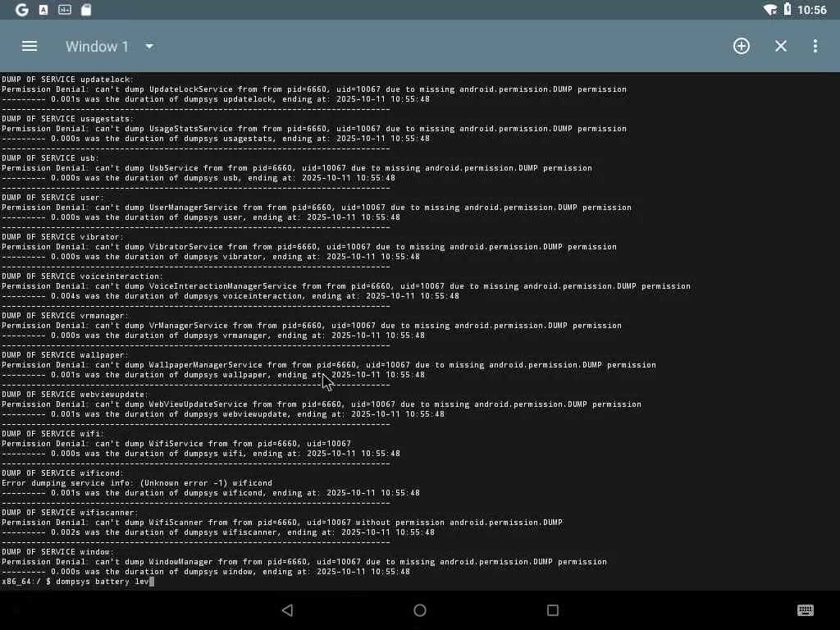840x630 pixels.
Task: Open the Google icon in status bar
Action: click(x=22, y=10)
